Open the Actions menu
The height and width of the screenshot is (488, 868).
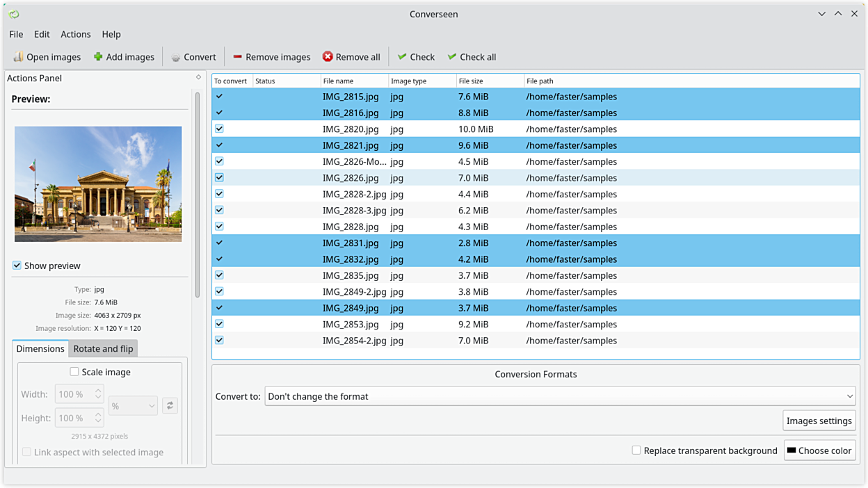click(75, 34)
